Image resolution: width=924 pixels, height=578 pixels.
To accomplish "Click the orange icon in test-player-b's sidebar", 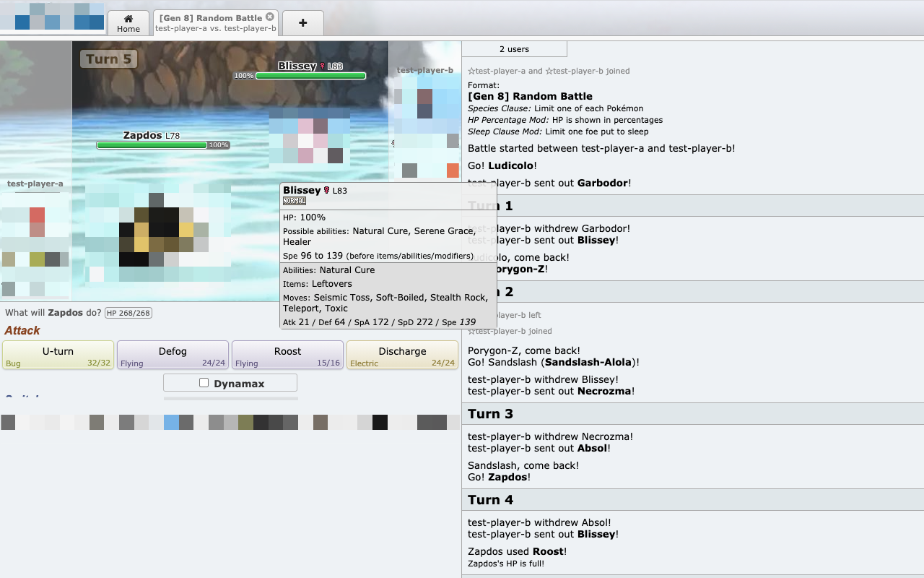I will [x=453, y=170].
